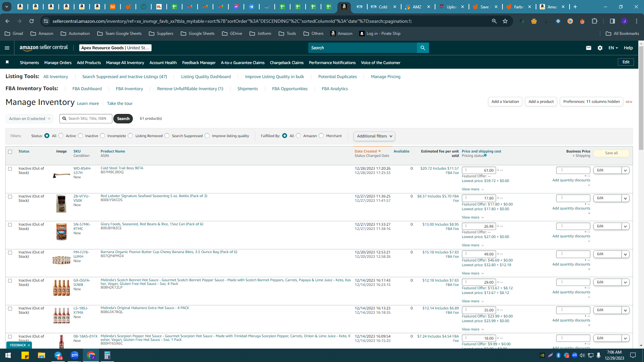Check the Glory Foods Red Beans row checkbox
This screenshot has height=362, width=644.
pos(10,225)
